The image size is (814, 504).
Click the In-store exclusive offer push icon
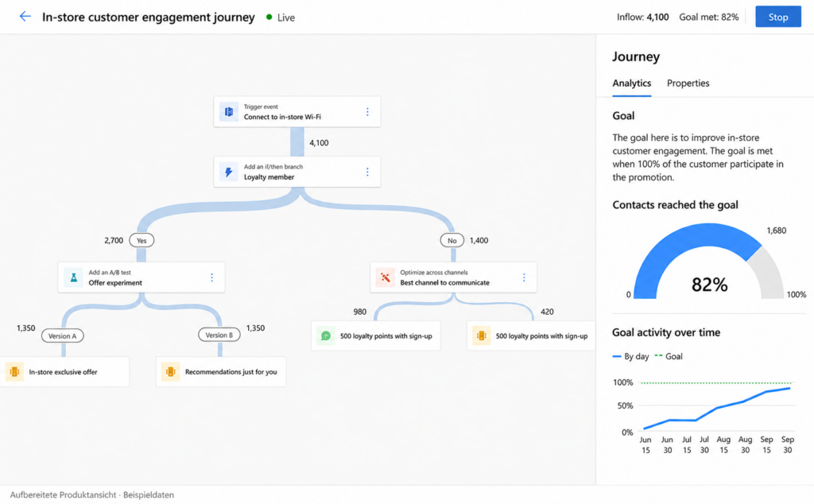[14, 372]
